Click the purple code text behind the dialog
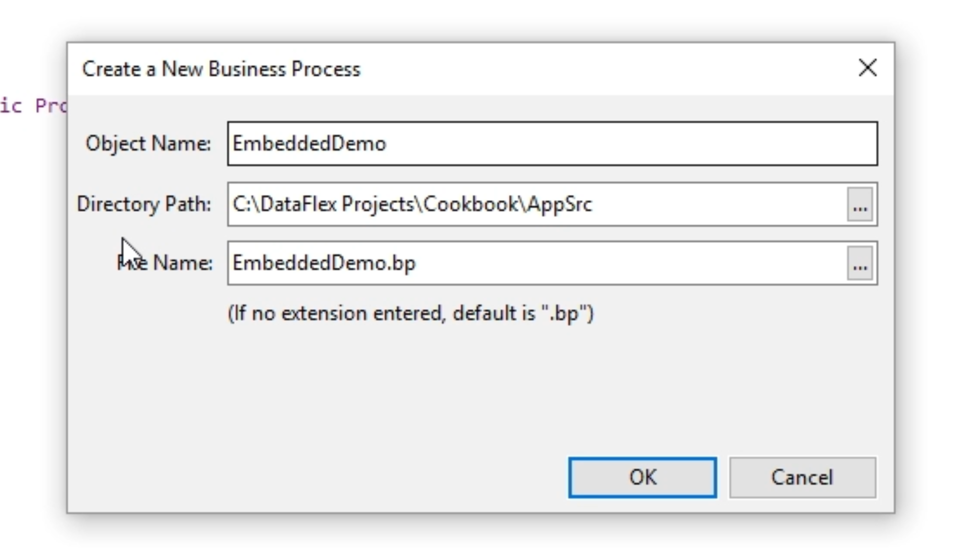Image resolution: width=980 pixels, height=551 pixels. tap(33, 106)
